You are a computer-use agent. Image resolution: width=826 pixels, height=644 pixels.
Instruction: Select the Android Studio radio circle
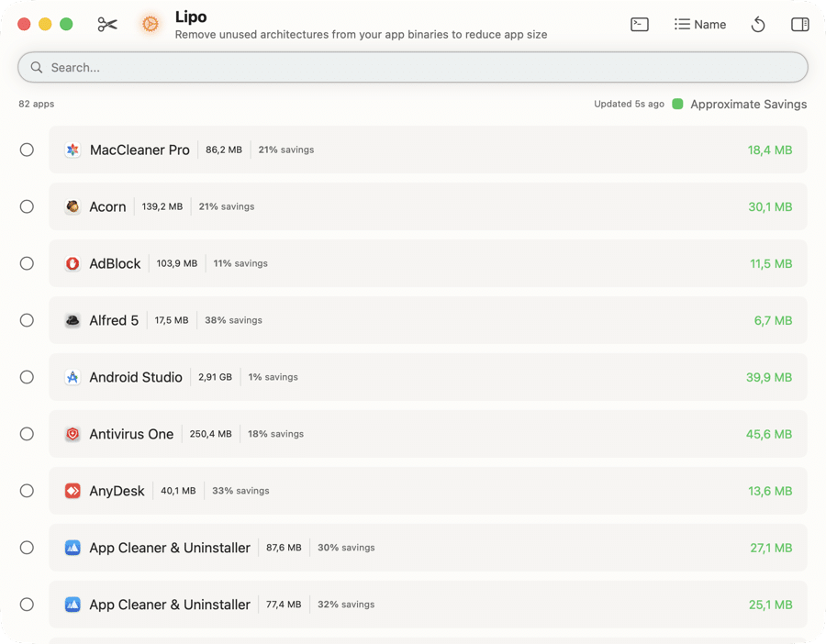click(27, 377)
